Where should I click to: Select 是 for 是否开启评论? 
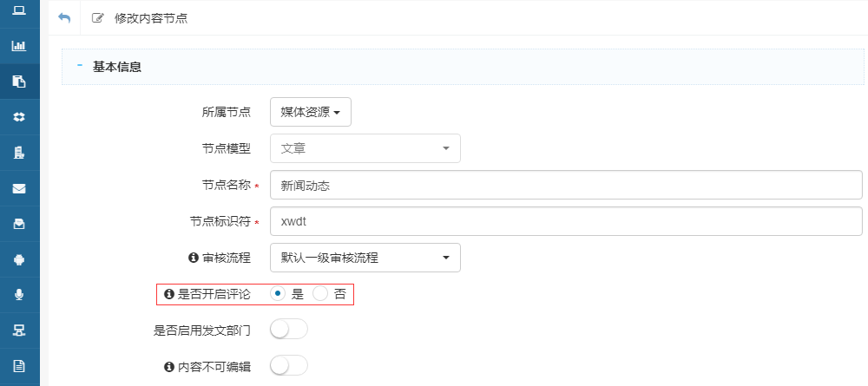point(278,294)
